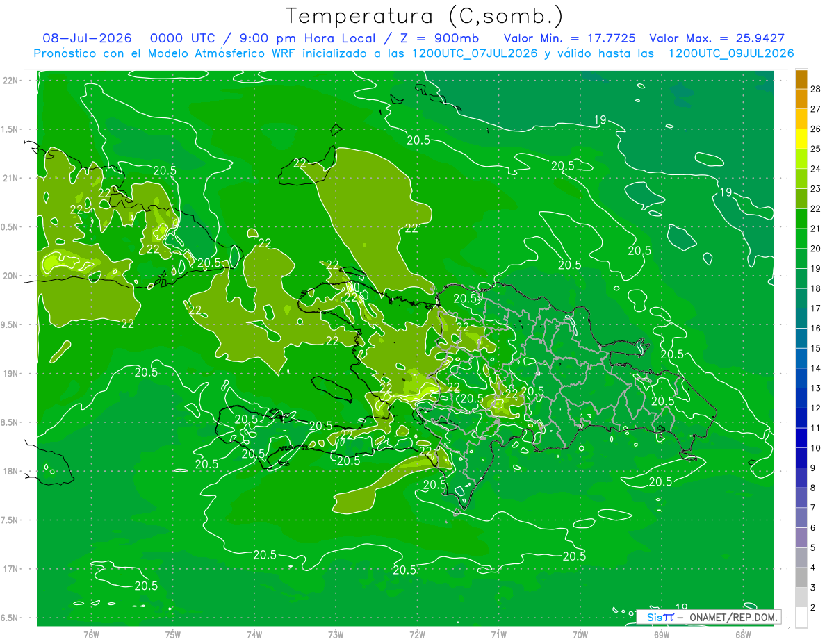Pick the orange swatch between 27 and 28

tap(801, 99)
